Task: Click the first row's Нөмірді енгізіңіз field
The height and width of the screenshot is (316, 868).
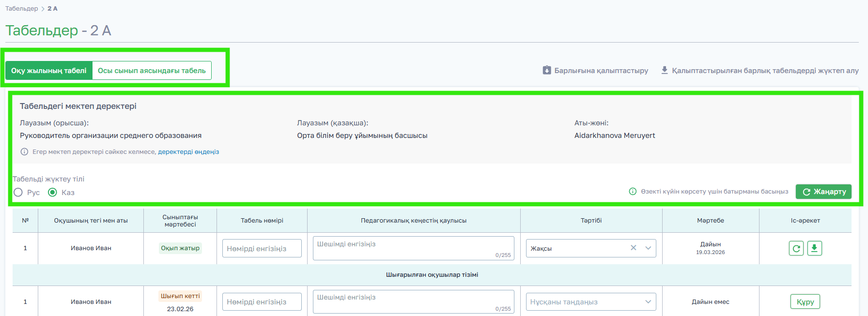Action: 262,248
